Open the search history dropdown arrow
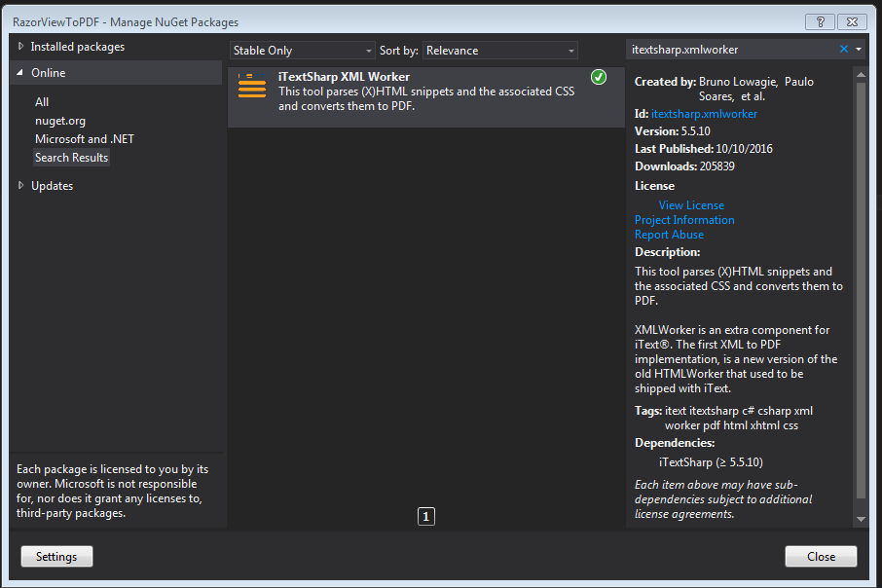Viewport: 882px width, 588px height. [x=857, y=47]
